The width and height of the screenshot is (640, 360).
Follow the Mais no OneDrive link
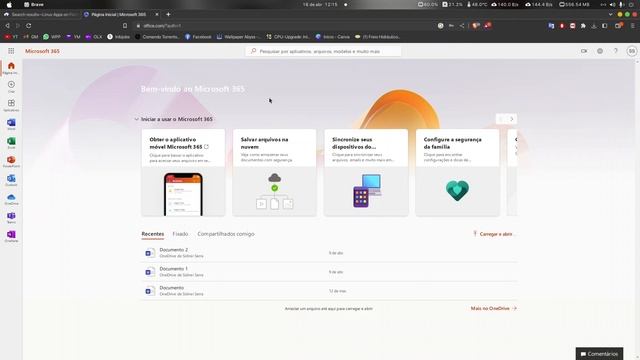[x=493, y=308]
